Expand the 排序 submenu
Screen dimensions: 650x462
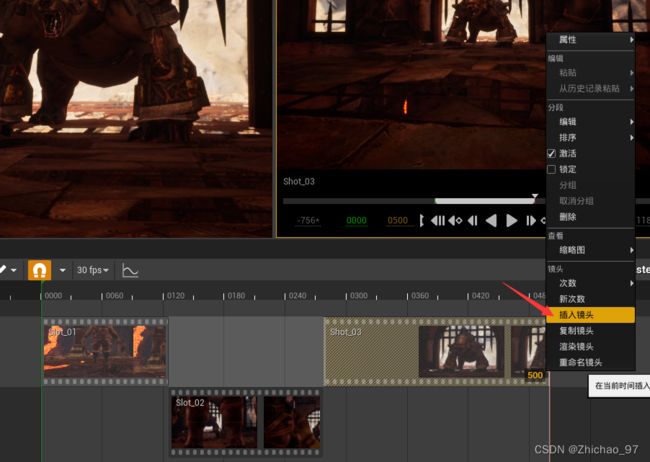click(591, 137)
